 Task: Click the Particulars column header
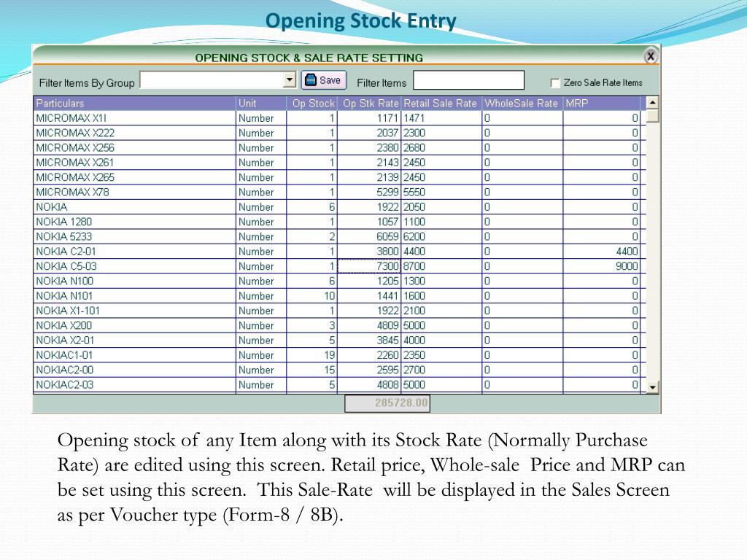(135, 104)
